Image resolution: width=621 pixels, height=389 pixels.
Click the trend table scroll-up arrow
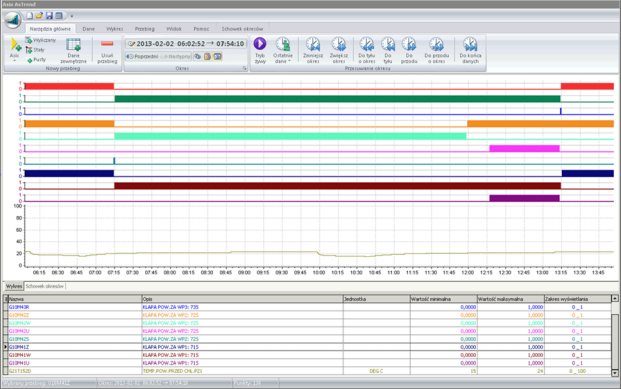[x=615, y=298]
